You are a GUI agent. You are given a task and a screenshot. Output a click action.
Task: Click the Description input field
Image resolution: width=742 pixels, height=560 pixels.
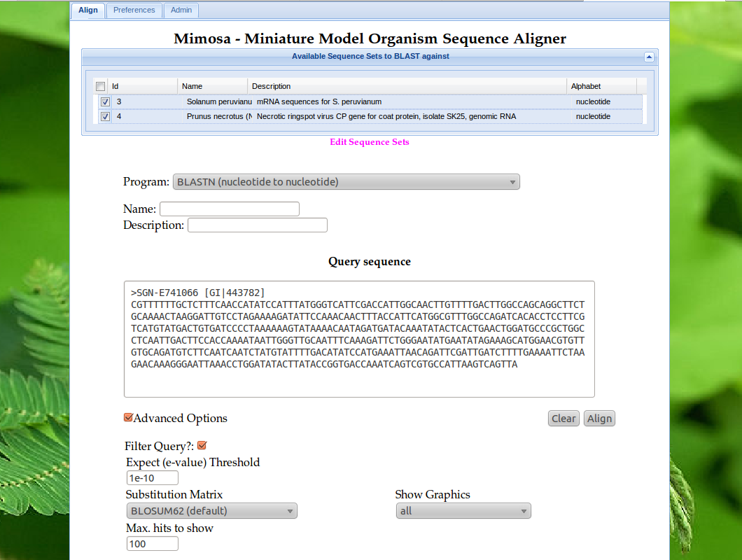tap(257, 225)
